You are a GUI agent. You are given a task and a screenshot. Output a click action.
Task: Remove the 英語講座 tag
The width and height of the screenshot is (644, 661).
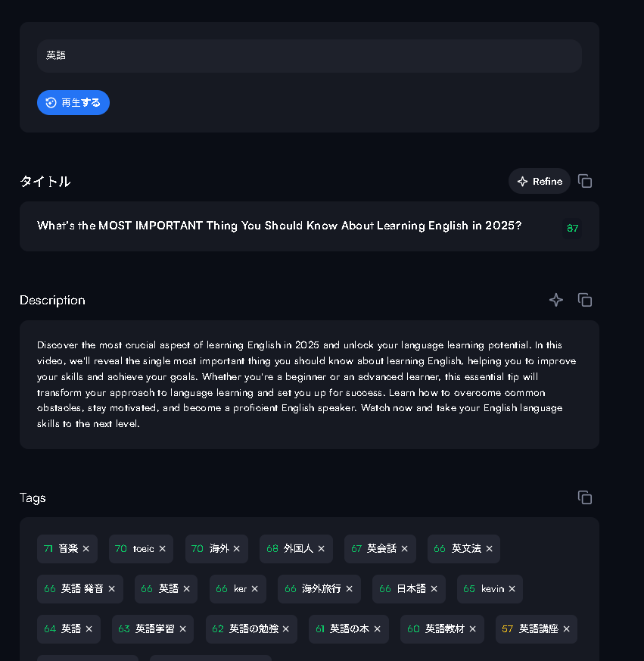(x=566, y=629)
